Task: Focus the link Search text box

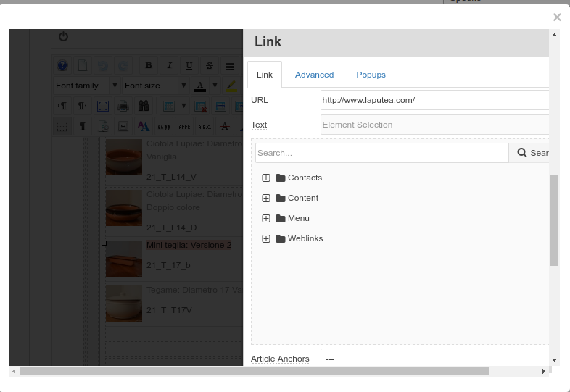Action: coord(381,153)
